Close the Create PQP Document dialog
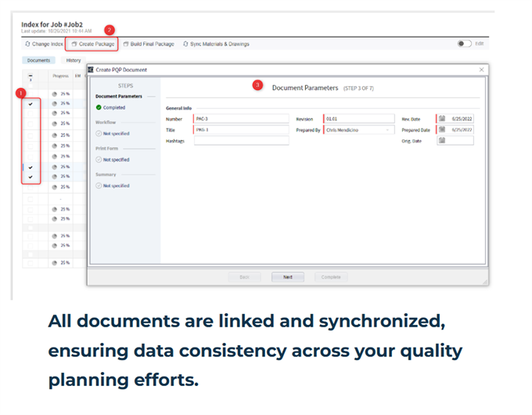The image size is (532, 415). pos(481,70)
